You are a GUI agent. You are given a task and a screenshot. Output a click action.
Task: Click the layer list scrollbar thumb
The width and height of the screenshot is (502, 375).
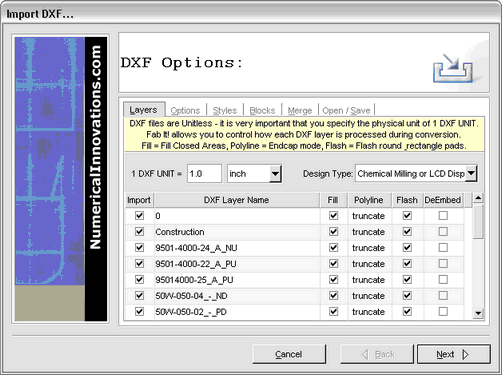[x=478, y=222]
